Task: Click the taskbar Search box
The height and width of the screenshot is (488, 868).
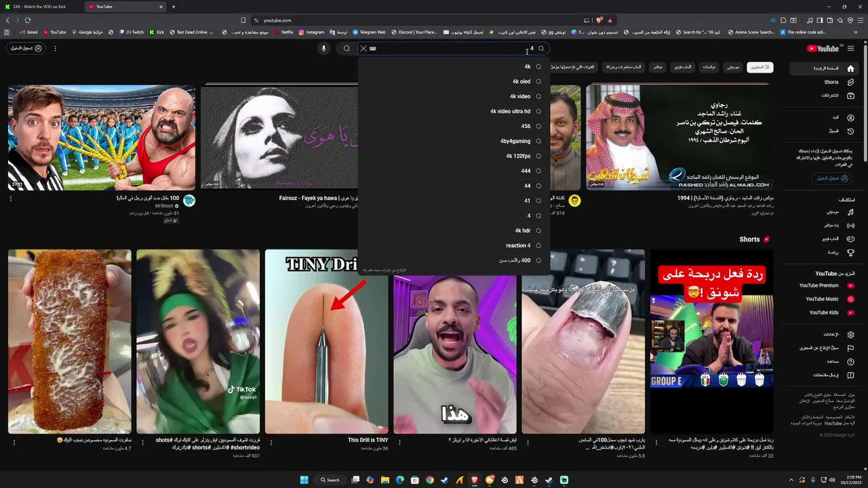Action: (x=330, y=480)
